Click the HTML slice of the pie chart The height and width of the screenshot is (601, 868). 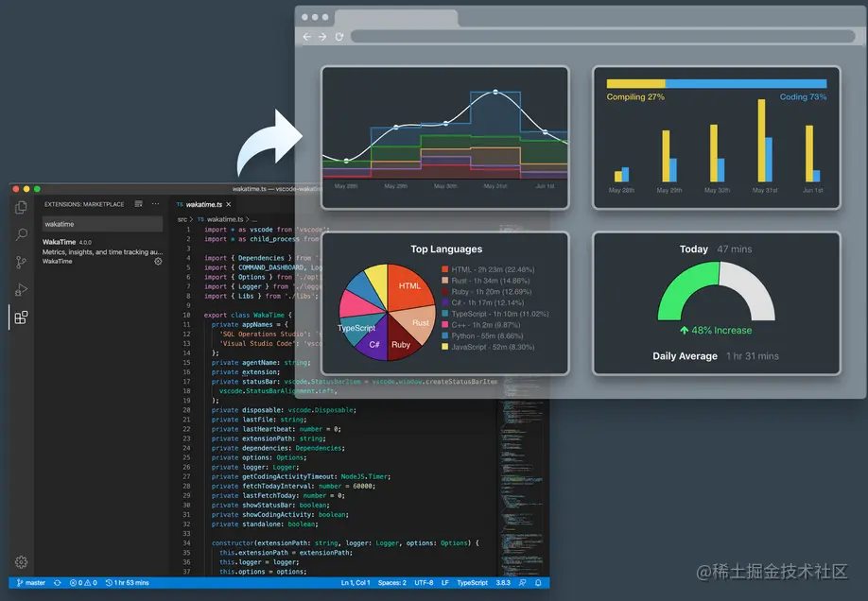409,288
